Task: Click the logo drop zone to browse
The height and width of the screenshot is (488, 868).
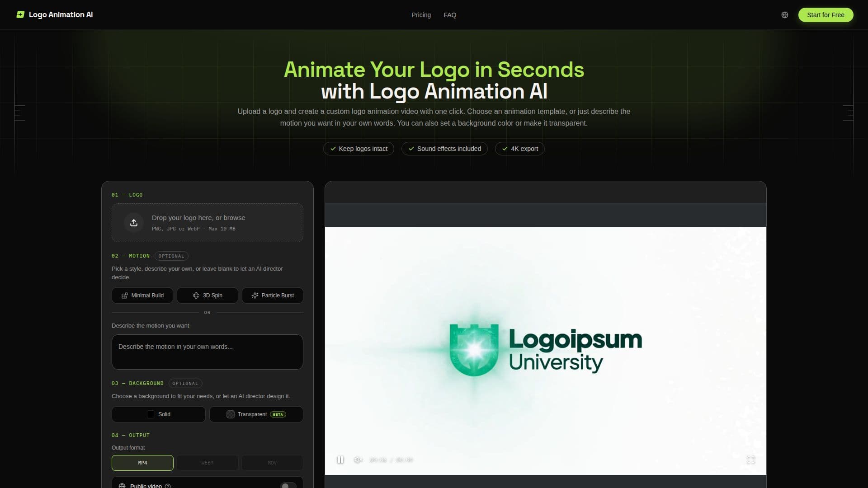Action: pos(208,223)
